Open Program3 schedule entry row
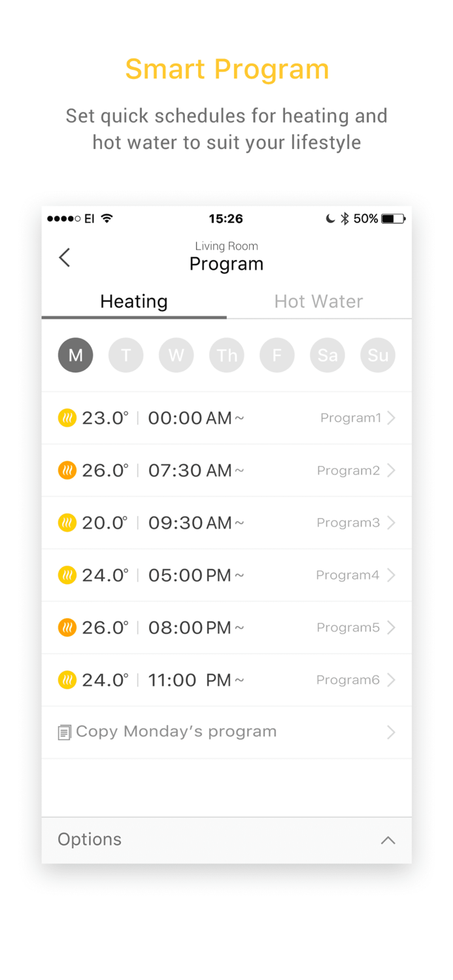Image resolution: width=453 pixels, height=980 pixels. [x=226, y=522]
